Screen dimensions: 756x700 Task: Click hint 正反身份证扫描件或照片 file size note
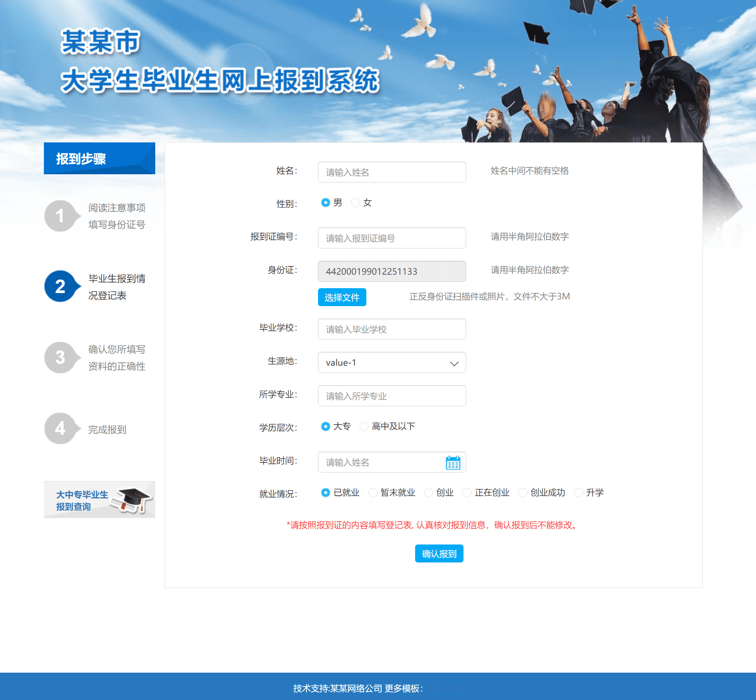tap(489, 296)
